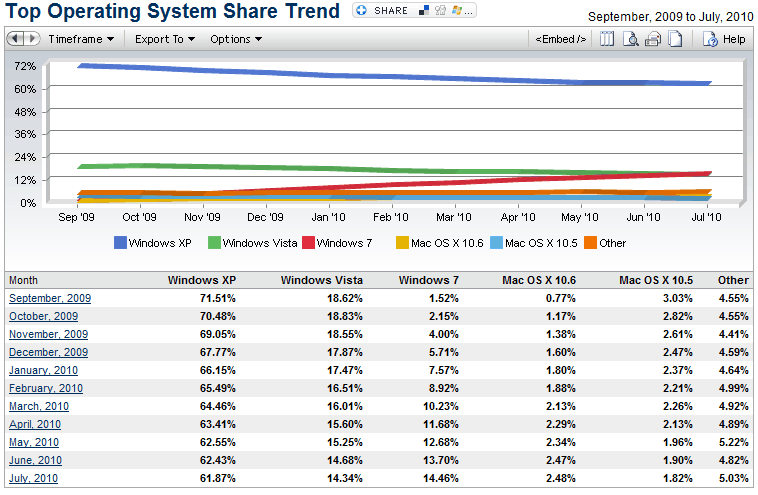Click the Windows Vista column header

(322, 280)
